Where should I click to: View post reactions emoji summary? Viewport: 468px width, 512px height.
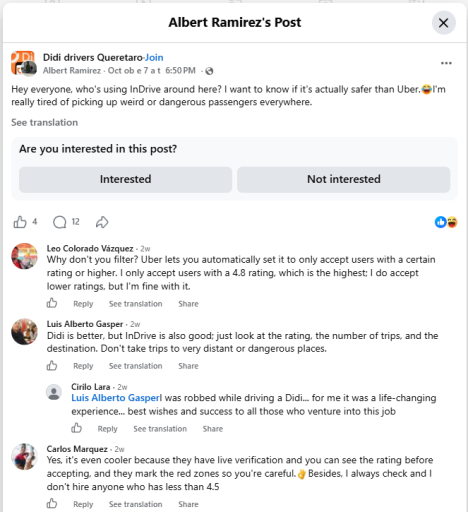point(446,222)
